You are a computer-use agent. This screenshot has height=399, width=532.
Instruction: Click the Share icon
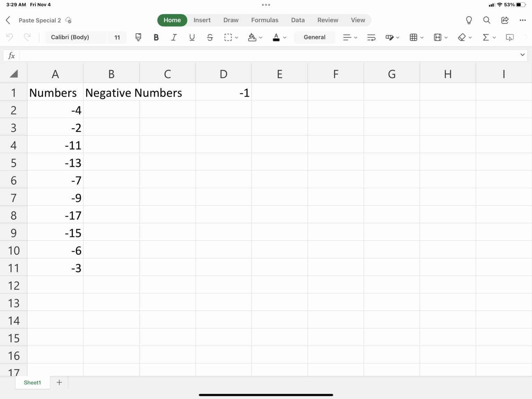(505, 20)
